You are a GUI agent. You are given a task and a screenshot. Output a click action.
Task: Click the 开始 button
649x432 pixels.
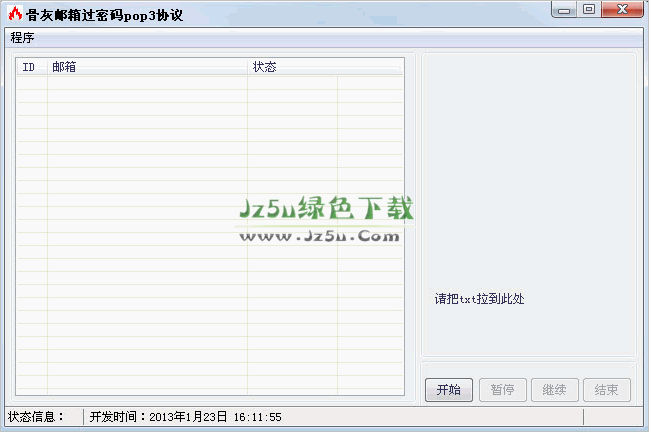tap(449, 389)
